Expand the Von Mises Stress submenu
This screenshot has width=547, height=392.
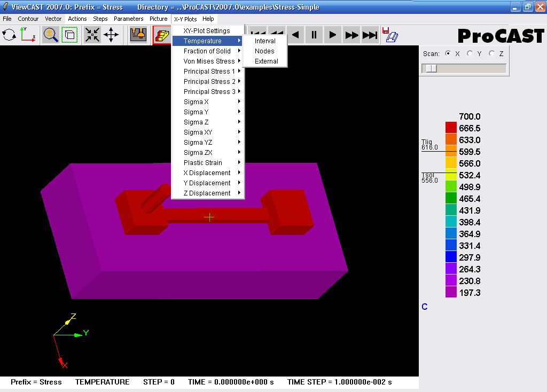[x=208, y=61]
